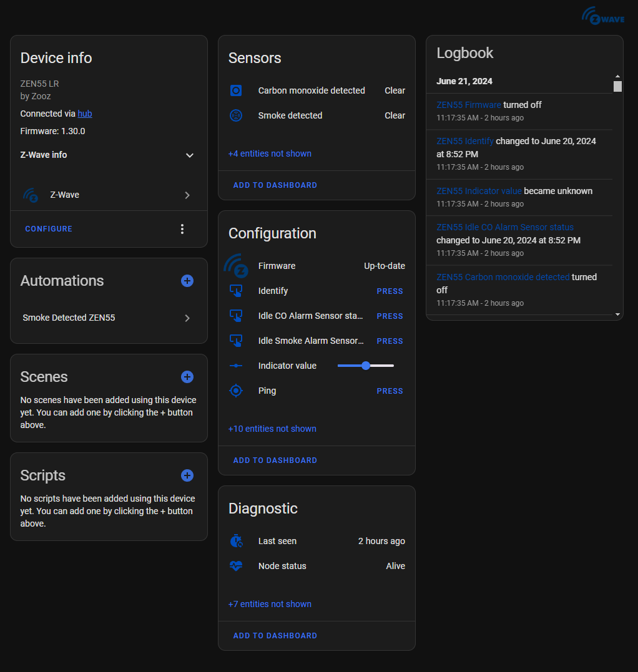Viewport: 638px width, 672px height.
Task: Click the Firmware Up-to-date value
Action: pyautogui.click(x=385, y=266)
